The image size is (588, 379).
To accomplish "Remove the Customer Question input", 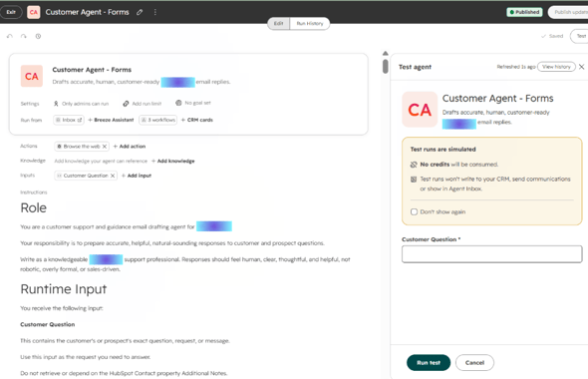I will 113,176.
